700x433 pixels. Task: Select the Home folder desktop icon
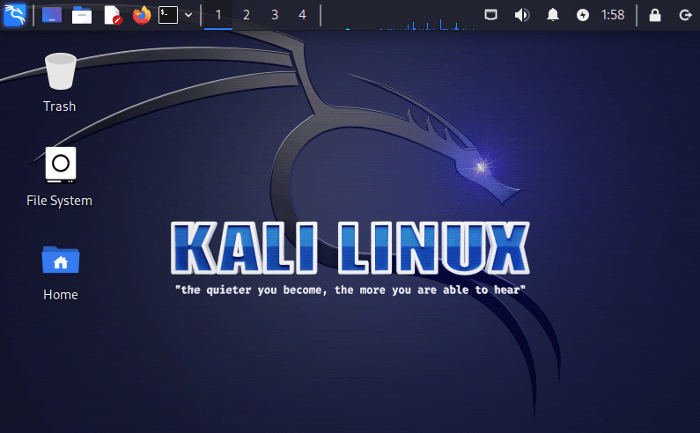pyautogui.click(x=61, y=274)
